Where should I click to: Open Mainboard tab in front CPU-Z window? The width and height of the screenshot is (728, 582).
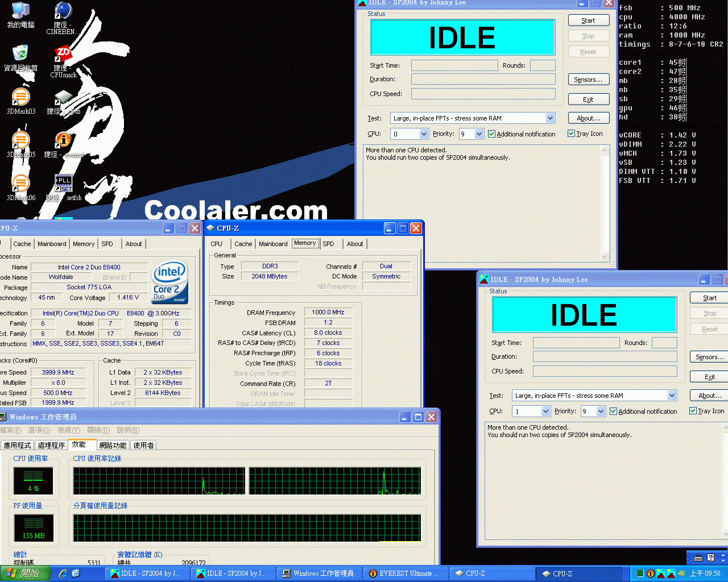[273, 244]
